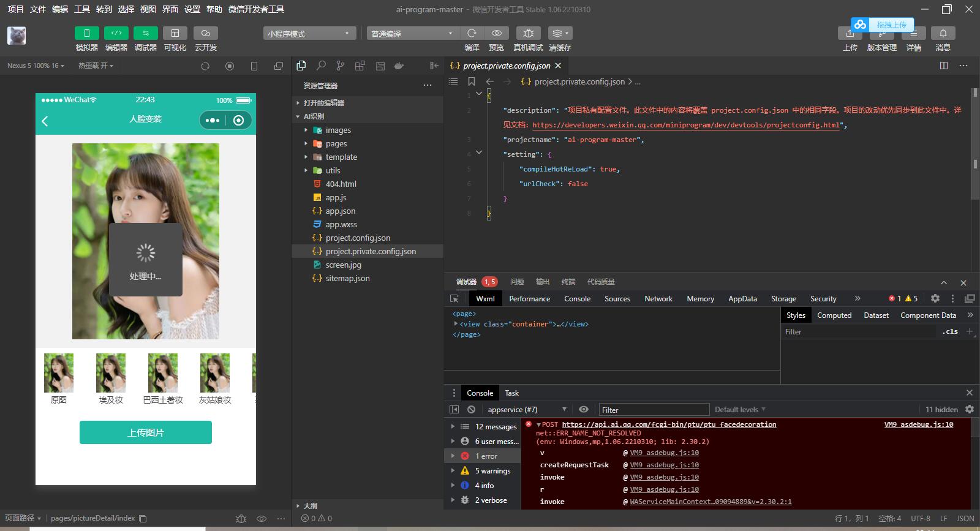Screen dimensions: 980x531
Task: Click the search icon in sidebar
Action: tap(321, 66)
